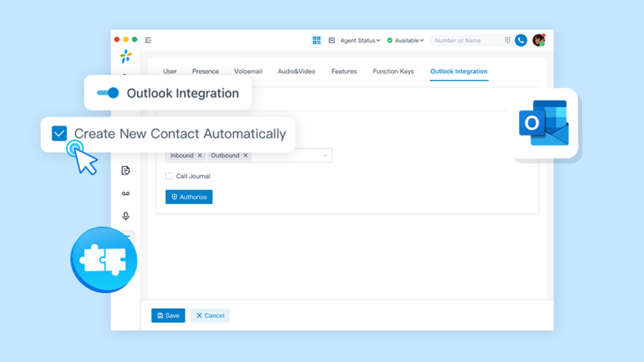The image size is (644, 362).
Task: Open the voicemail icon in the sidebar
Action: tap(126, 194)
